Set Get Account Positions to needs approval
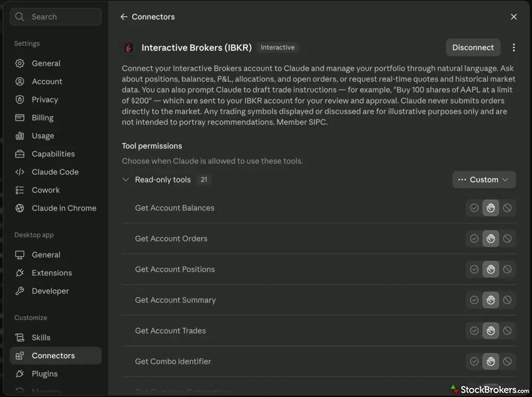The width and height of the screenshot is (532, 397). point(491,269)
